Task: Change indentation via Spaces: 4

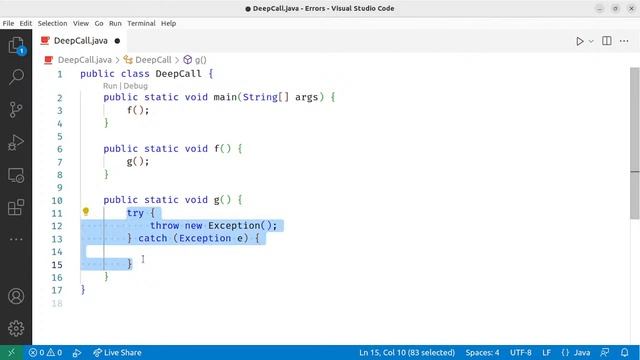Action: pos(482,353)
